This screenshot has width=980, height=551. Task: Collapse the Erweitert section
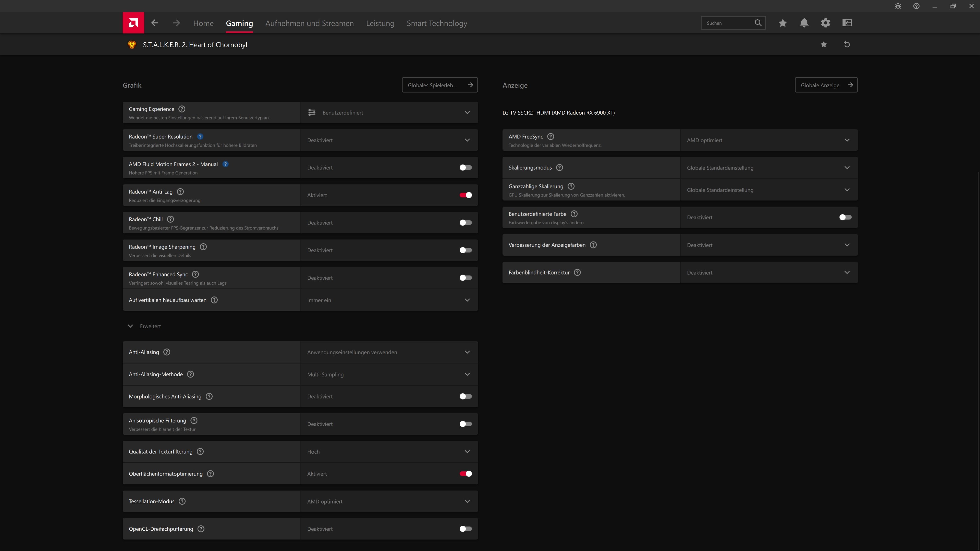tap(130, 326)
